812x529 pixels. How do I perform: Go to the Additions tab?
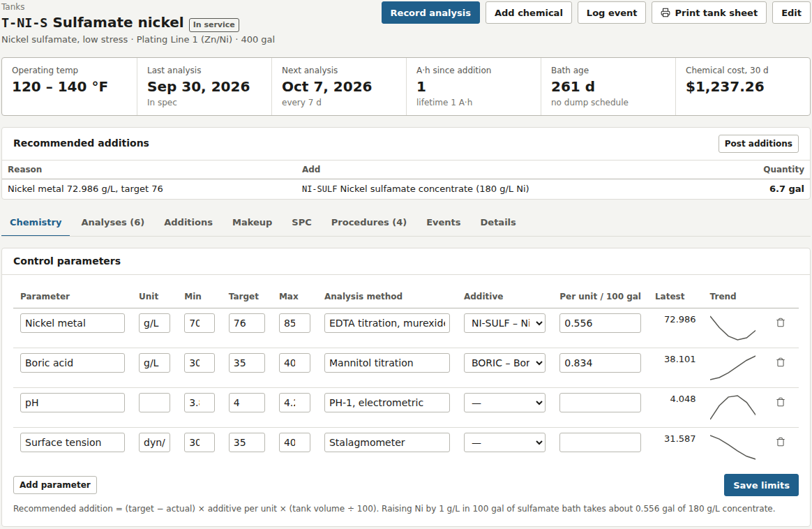(x=188, y=222)
